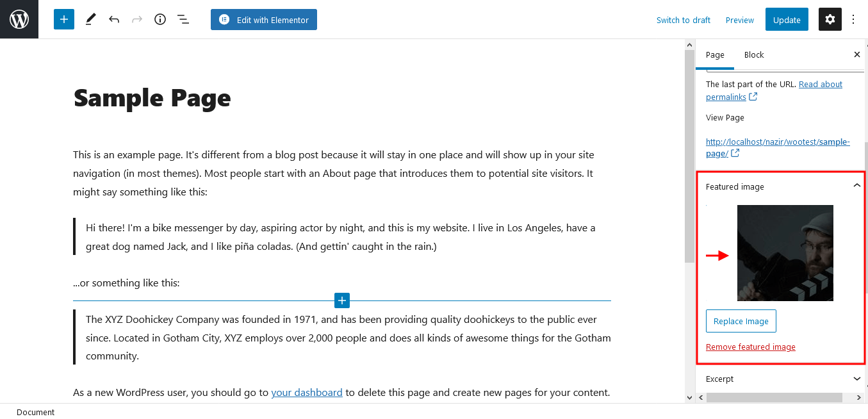Image resolution: width=868 pixels, height=419 pixels.
Task: Click Edit with Elementor button
Action: click(x=264, y=19)
